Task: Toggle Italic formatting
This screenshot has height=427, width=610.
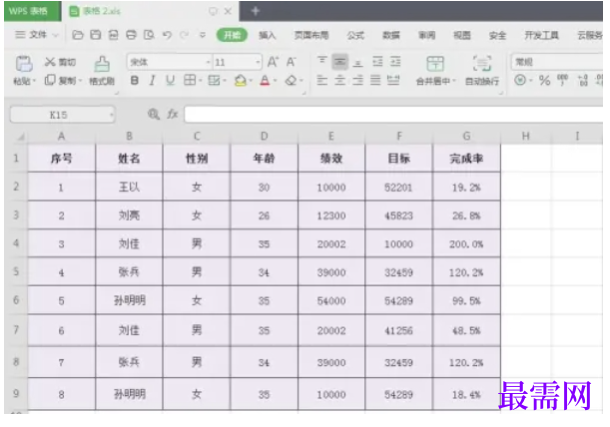Action: point(152,80)
